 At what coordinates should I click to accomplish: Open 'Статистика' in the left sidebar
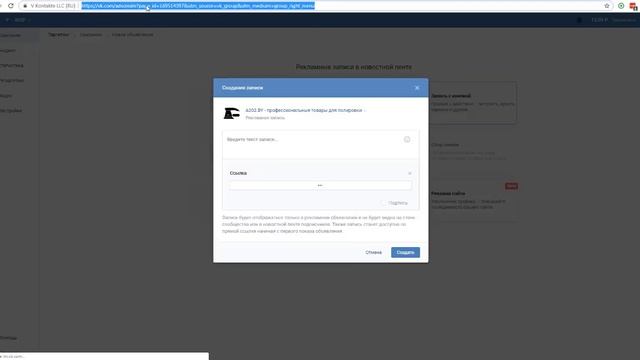coord(11,65)
